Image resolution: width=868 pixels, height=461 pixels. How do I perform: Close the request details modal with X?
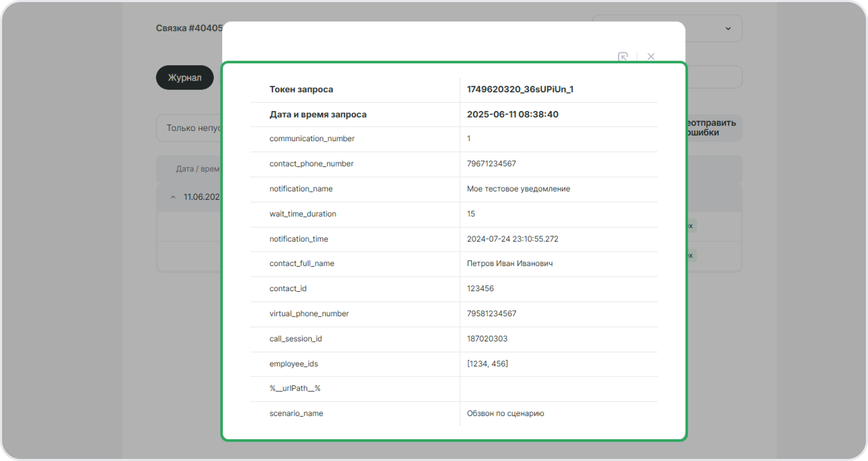(651, 56)
